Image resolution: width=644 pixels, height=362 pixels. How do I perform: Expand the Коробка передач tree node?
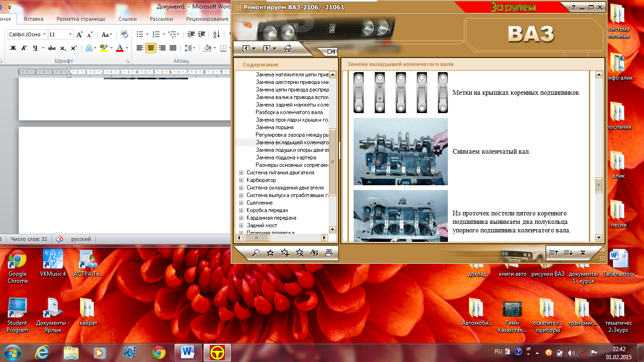241,210
